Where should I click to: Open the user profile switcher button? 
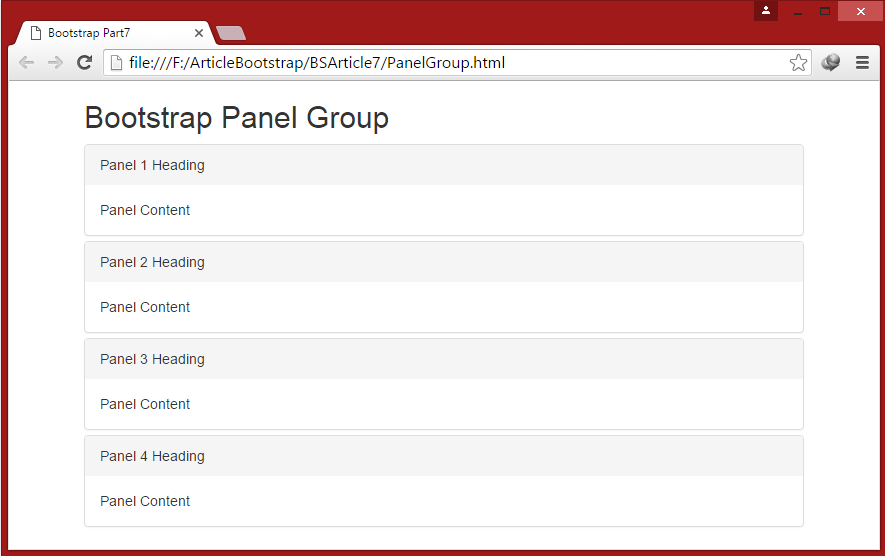(766, 11)
